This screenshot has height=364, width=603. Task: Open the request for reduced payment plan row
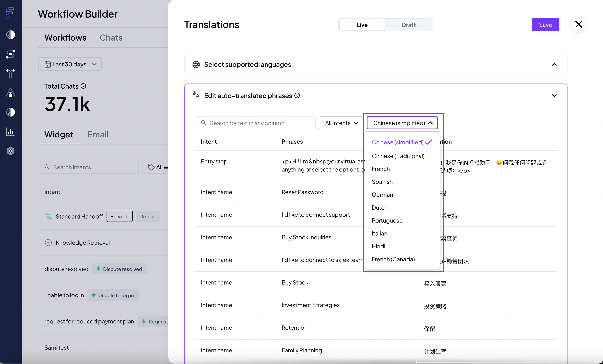coord(103,321)
